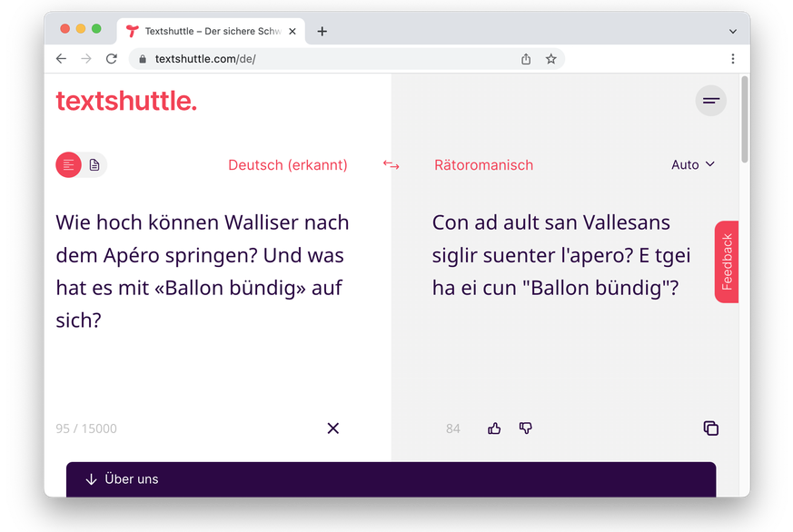The width and height of the screenshot is (793, 532).
Task: Share the page from address bar
Action: (526, 59)
